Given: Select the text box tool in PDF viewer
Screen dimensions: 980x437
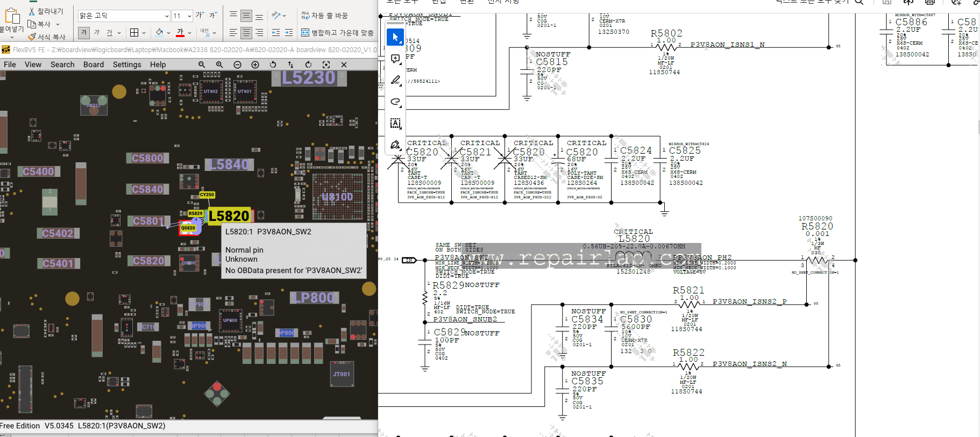Looking at the screenshot, I should tap(395, 123).
